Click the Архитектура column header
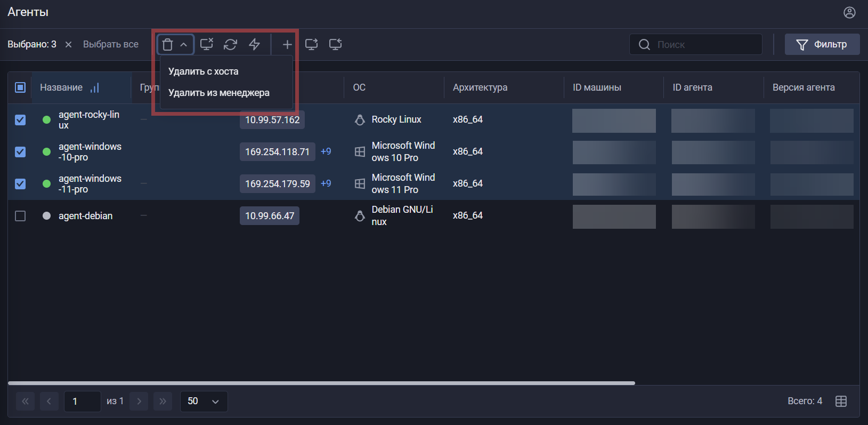This screenshot has height=425, width=868. tap(480, 87)
